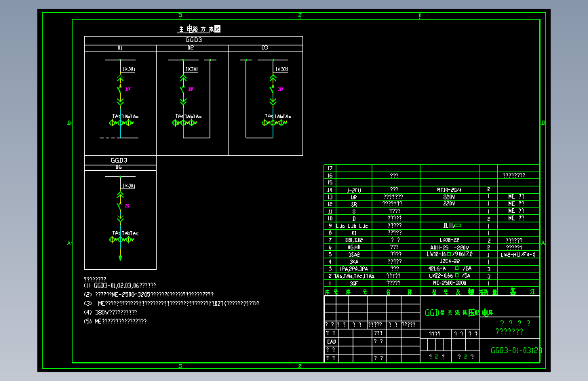Click the 1X301 label in panel 02
Screen dimensions: 588x381
pyautogui.click(x=192, y=69)
